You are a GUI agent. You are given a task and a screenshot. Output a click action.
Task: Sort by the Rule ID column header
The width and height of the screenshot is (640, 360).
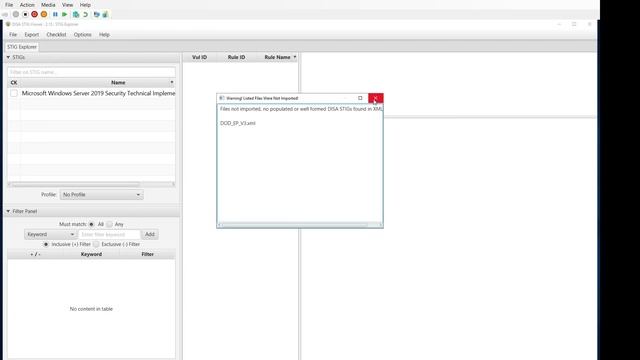pos(236,57)
